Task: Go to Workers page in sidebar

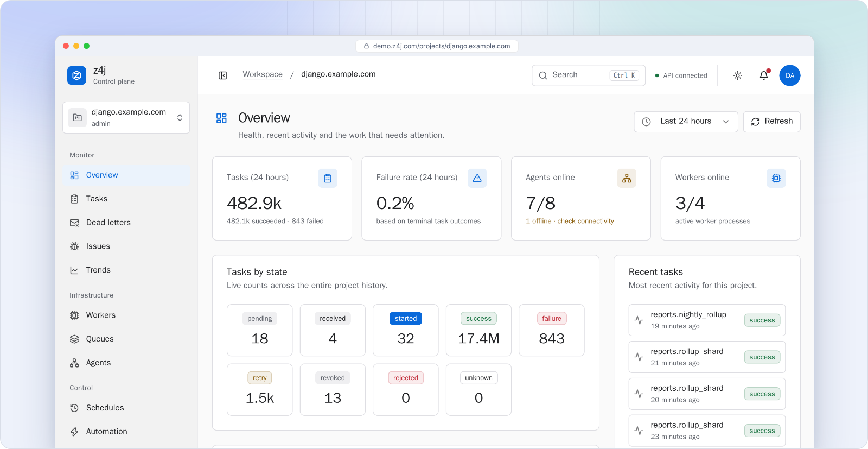Action: point(126,315)
